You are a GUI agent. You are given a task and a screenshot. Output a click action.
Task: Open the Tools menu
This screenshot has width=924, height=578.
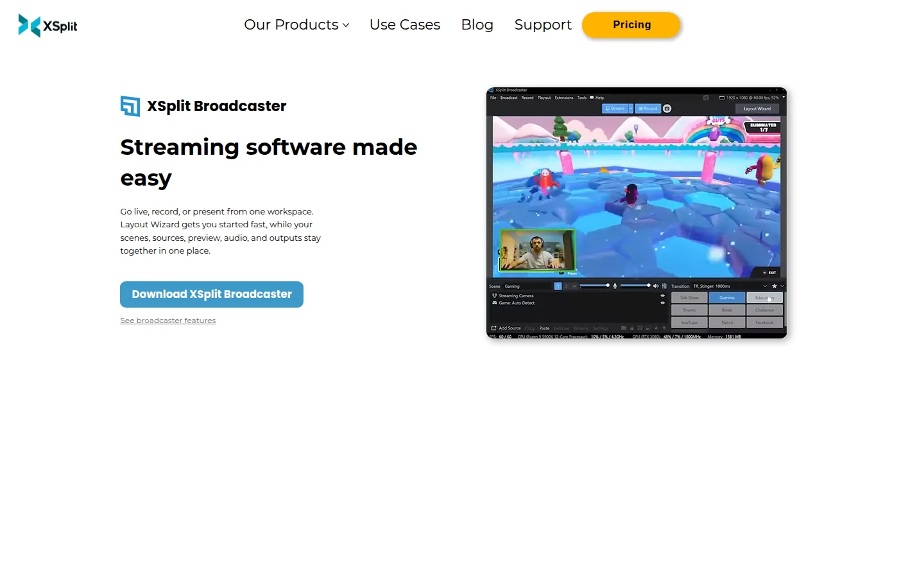582,98
